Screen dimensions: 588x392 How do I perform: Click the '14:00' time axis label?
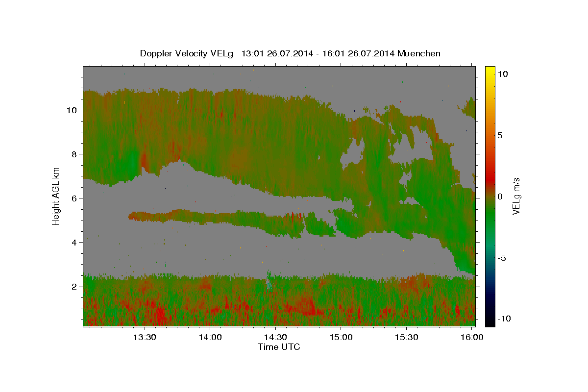coord(210,337)
